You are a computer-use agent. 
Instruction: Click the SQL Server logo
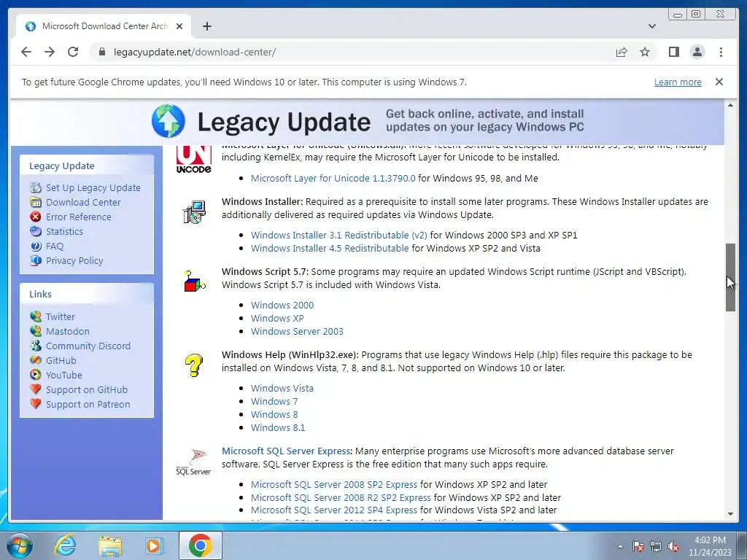coord(193,462)
